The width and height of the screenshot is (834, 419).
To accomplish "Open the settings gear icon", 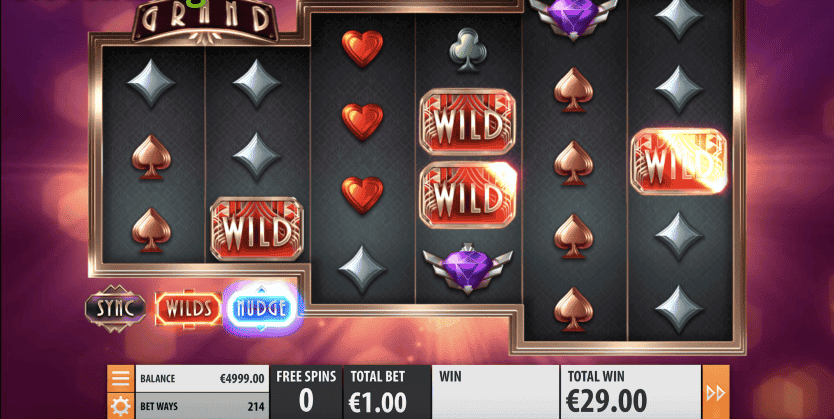I will (x=121, y=407).
